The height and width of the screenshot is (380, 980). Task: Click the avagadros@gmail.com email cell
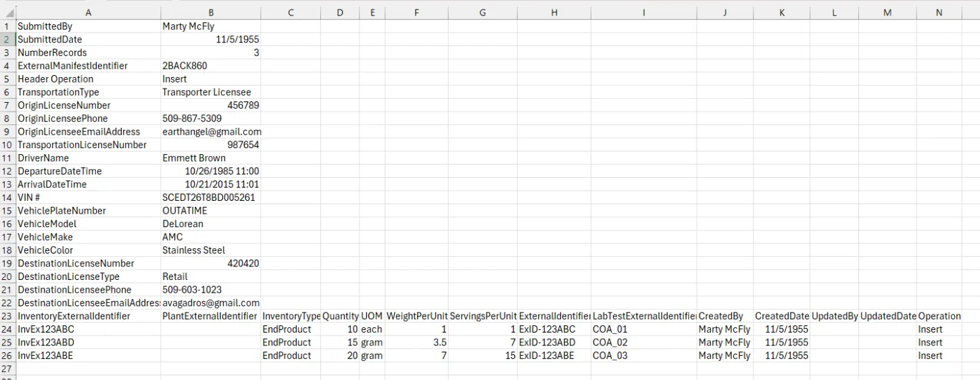tap(211, 303)
